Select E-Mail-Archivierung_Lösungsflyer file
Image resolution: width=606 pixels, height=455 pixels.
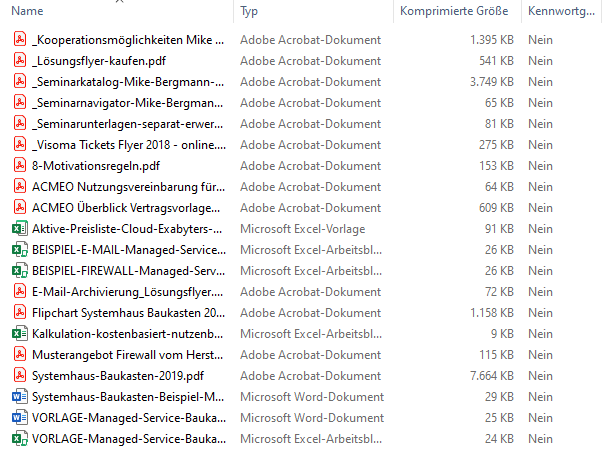127,291
